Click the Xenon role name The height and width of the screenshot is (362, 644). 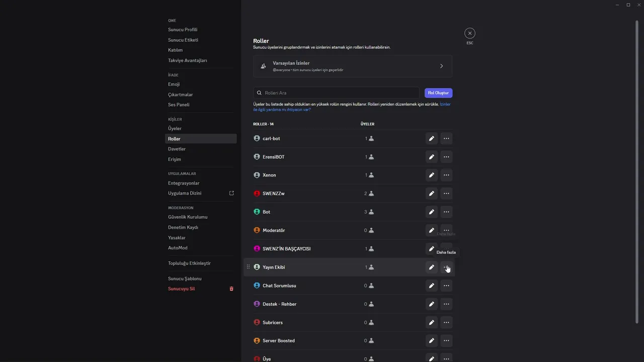pyautogui.click(x=269, y=175)
